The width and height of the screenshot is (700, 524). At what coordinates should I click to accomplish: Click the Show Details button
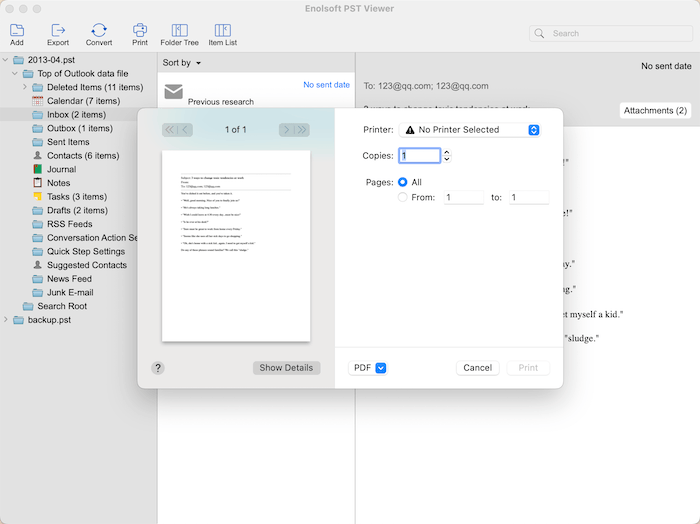(x=286, y=368)
